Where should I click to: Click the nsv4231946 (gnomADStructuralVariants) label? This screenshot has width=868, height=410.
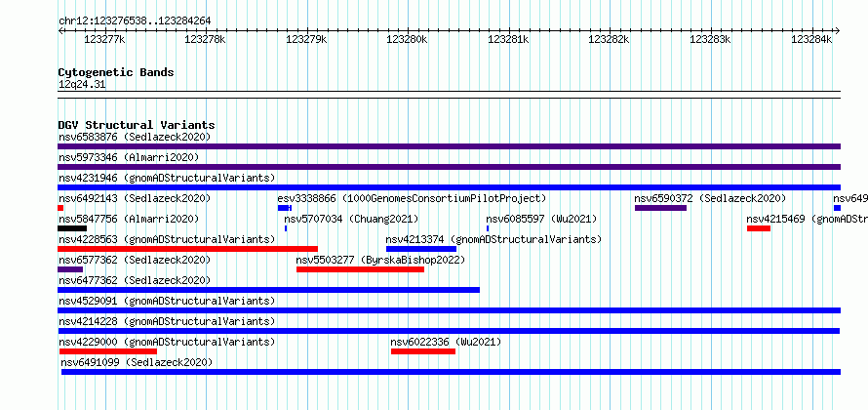point(167,178)
